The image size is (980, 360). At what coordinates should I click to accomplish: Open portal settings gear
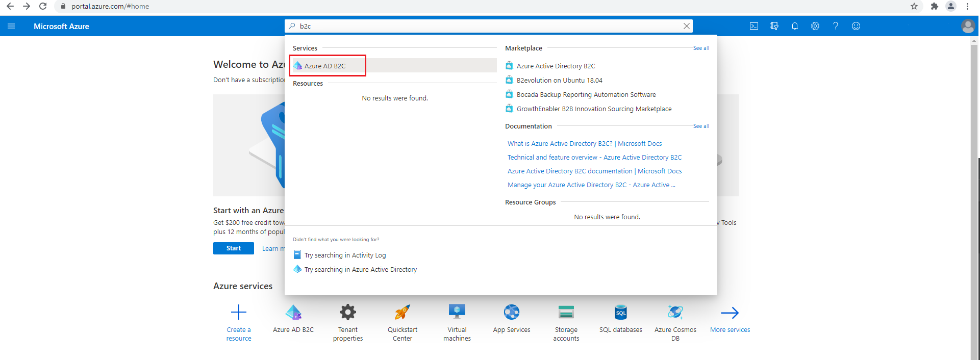coord(815,26)
